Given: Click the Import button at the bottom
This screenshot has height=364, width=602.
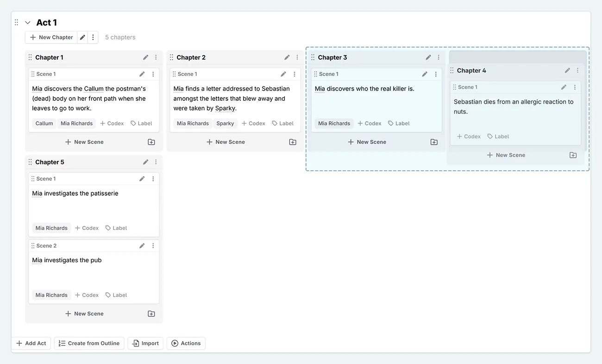Looking at the screenshot, I should tap(145, 343).
